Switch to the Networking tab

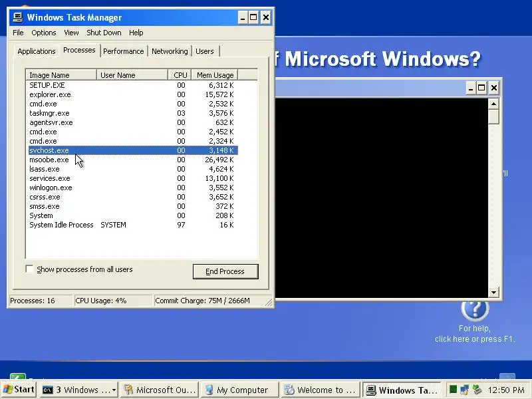coord(170,51)
